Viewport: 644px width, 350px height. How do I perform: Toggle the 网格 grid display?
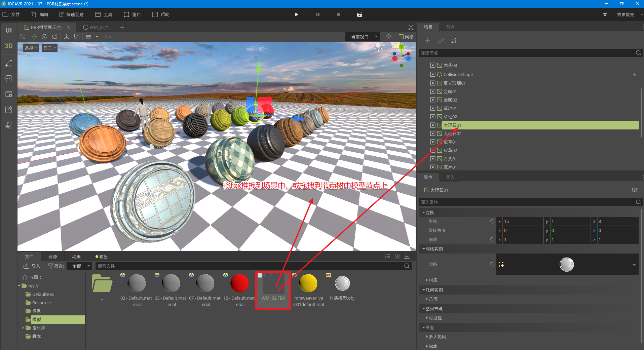point(406,37)
